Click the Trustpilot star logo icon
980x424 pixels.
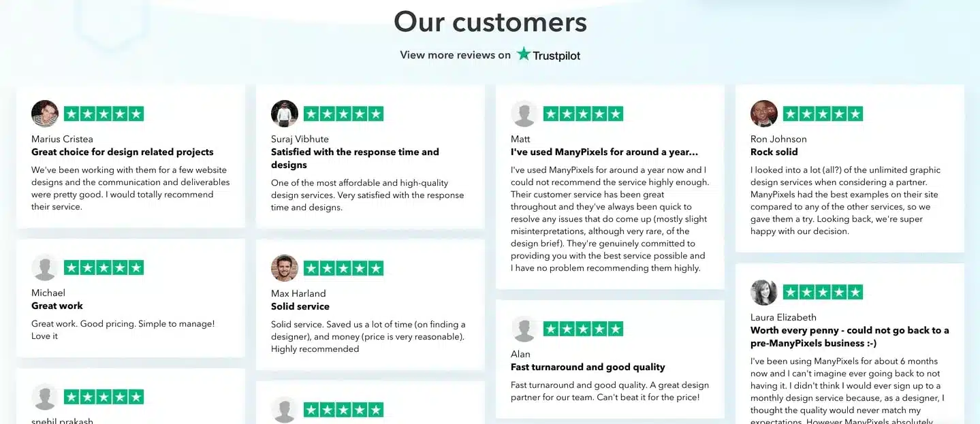coord(523,54)
